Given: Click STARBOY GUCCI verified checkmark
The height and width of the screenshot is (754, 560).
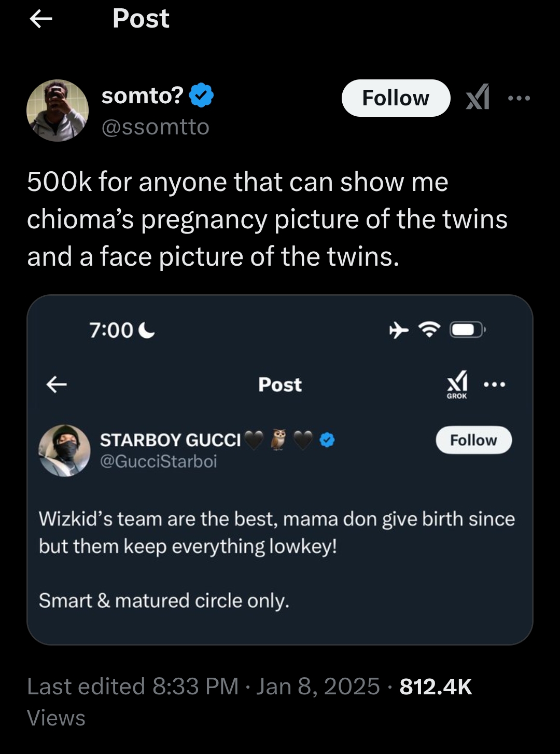Looking at the screenshot, I should (x=327, y=440).
